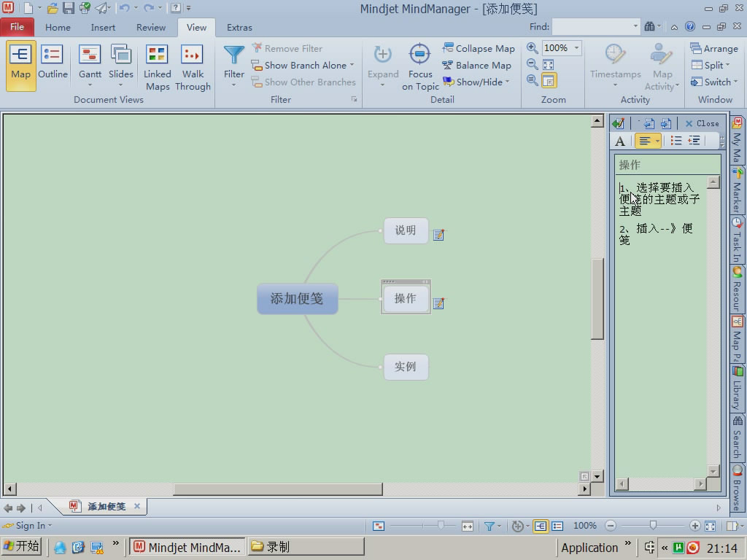
Task: Undo the last action
Action: (x=124, y=8)
